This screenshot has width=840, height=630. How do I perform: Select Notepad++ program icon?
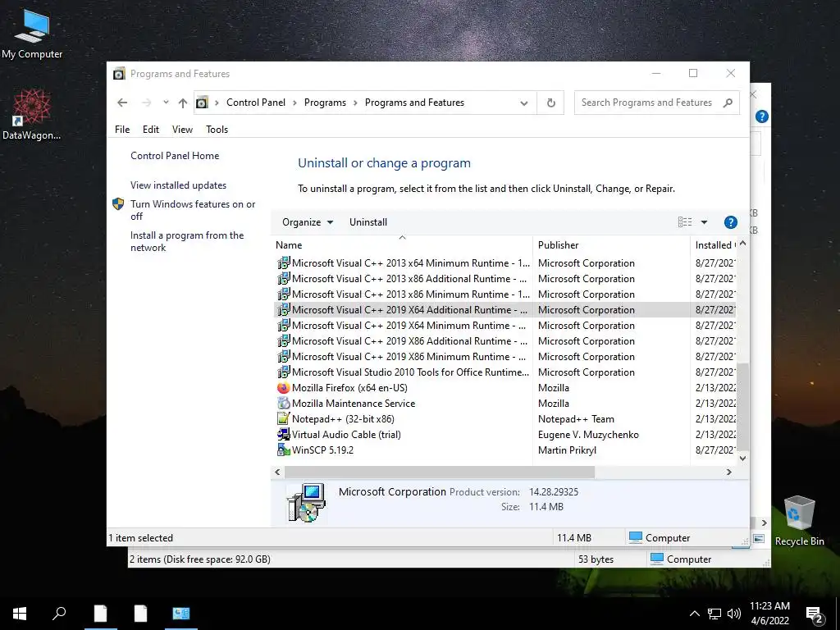(x=283, y=419)
